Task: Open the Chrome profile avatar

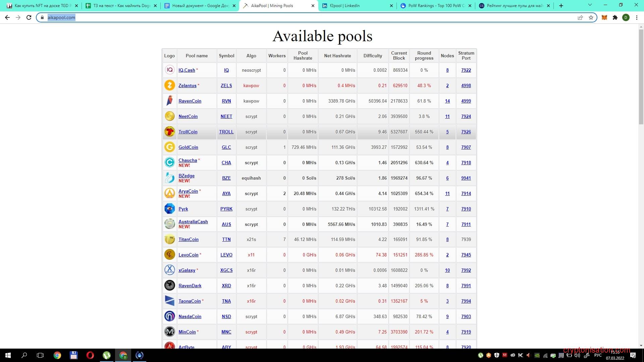Action: click(x=626, y=17)
